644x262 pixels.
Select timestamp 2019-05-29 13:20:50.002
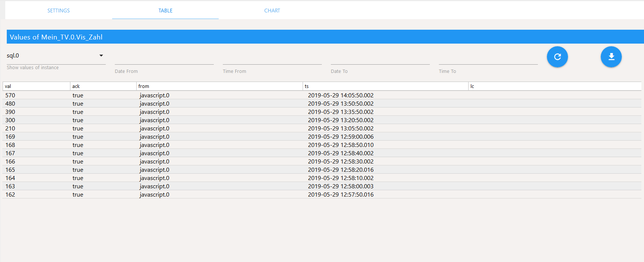pyautogui.click(x=341, y=120)
